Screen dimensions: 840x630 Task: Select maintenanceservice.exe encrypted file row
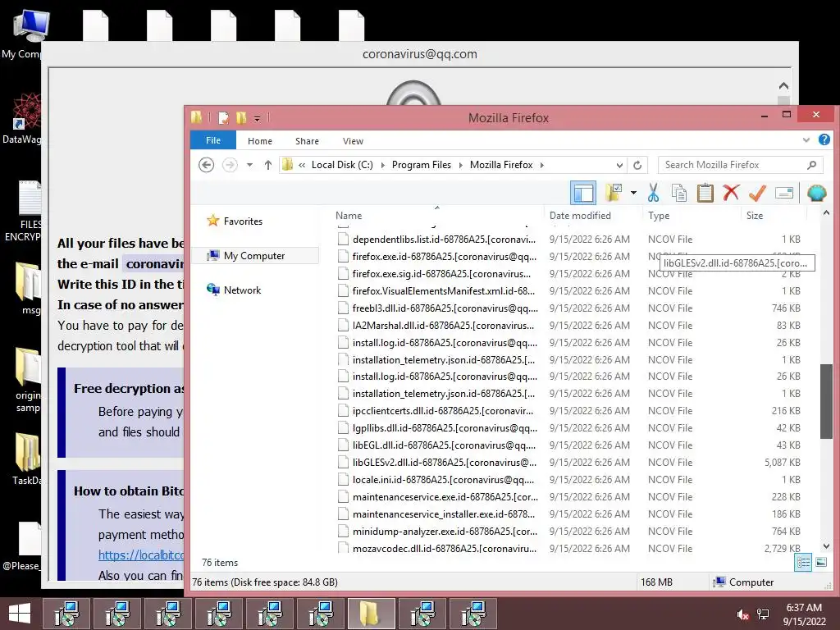tap(569, 496)
